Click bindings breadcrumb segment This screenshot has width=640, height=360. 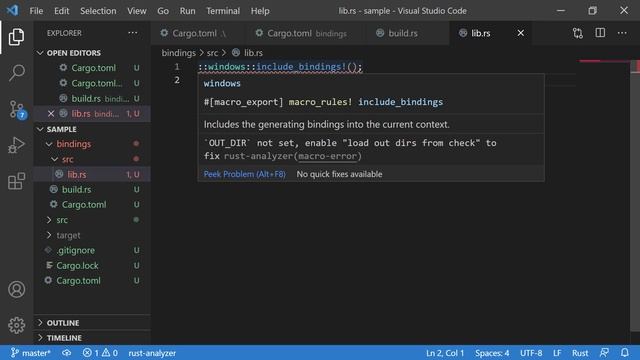tap(178, 53)
